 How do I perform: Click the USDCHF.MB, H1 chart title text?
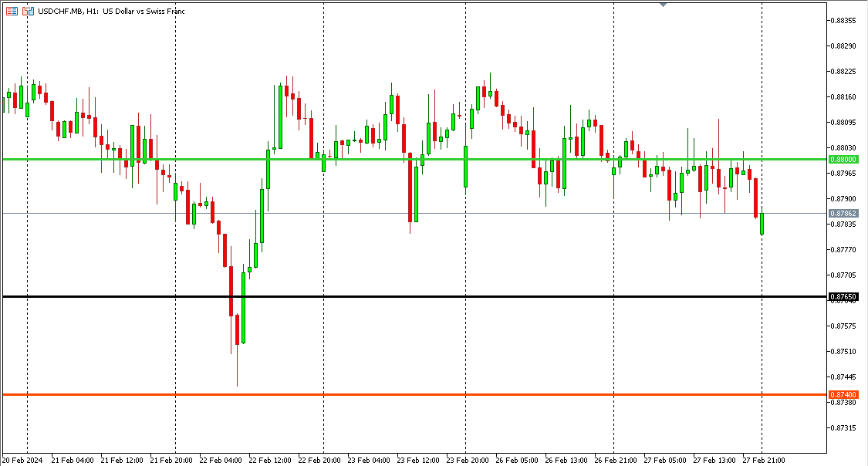tap(111, 11)
